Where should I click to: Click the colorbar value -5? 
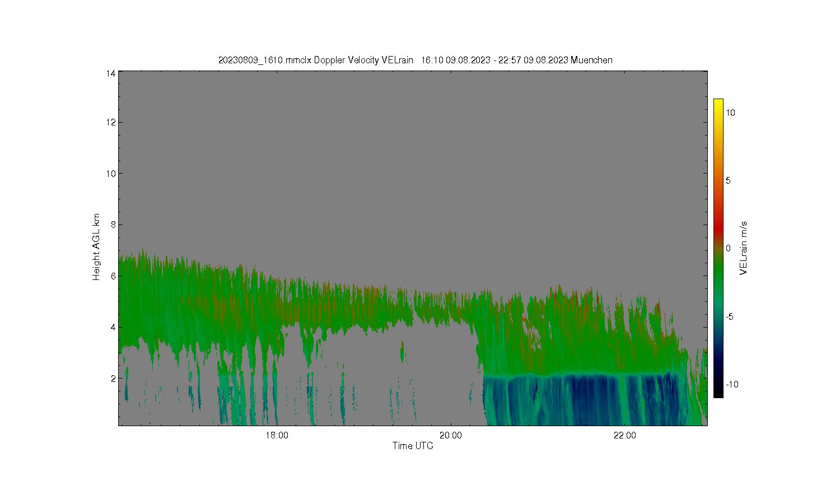(x=730, y=316)
